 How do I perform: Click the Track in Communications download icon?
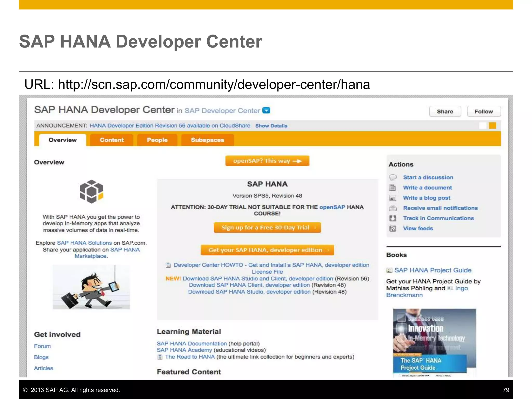click(393, 218)
